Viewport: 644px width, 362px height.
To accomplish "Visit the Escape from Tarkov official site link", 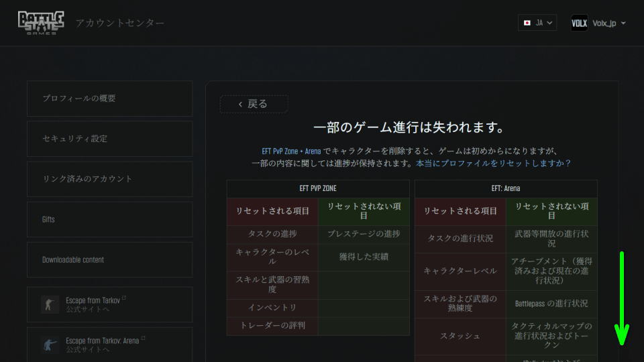I will [109, 304].
